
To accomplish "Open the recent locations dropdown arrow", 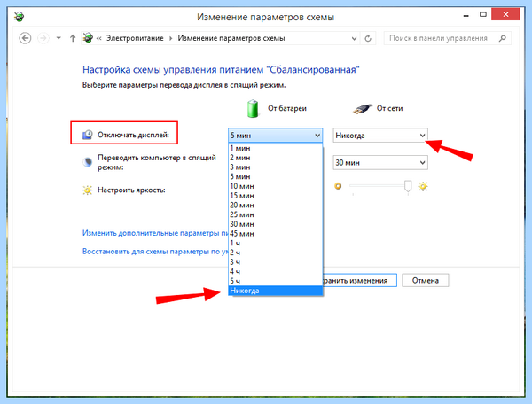I will coord(59,38).
